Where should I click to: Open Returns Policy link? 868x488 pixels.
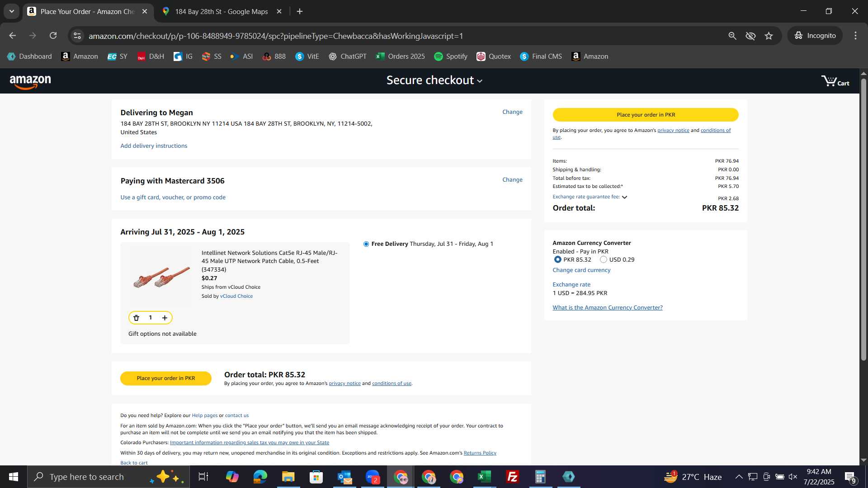tap(480, 453)
